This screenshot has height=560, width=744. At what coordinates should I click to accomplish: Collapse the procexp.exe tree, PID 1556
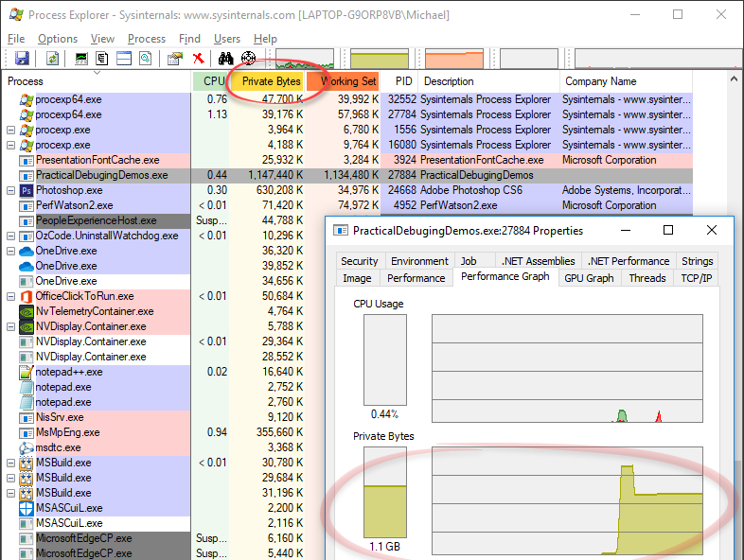[x=11, y=130]
